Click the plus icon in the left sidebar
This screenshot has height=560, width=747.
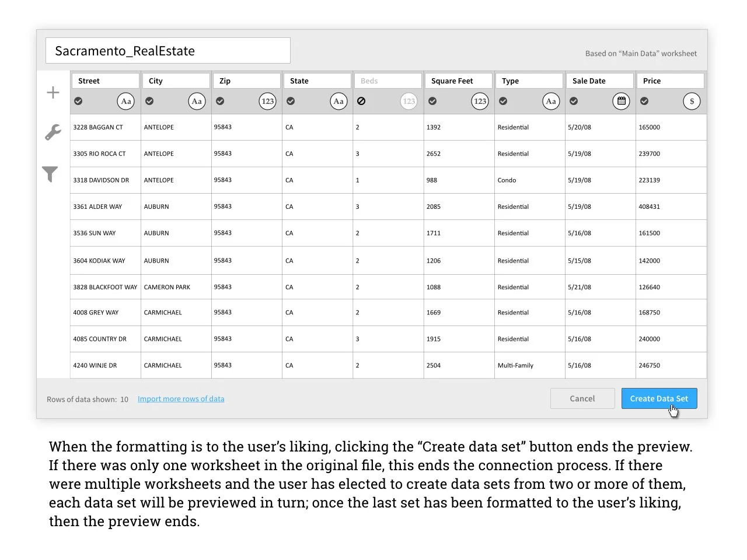pyautogui.click(x=53, y=93)
